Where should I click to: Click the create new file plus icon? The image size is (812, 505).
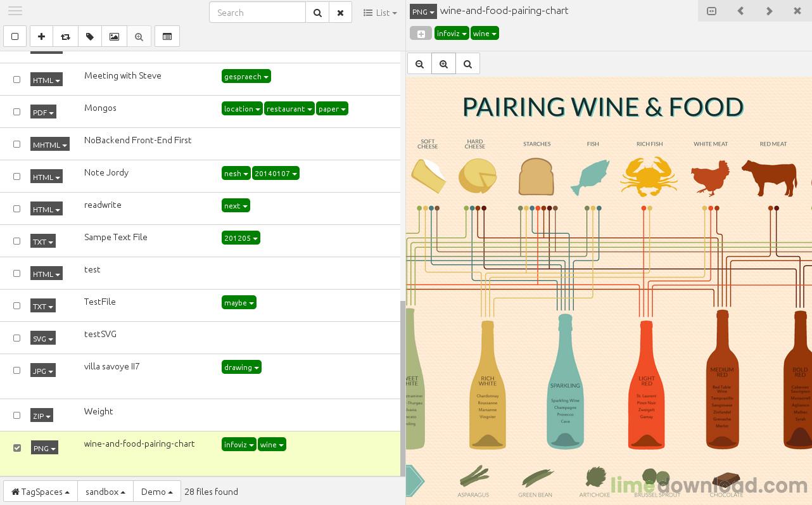41,37
